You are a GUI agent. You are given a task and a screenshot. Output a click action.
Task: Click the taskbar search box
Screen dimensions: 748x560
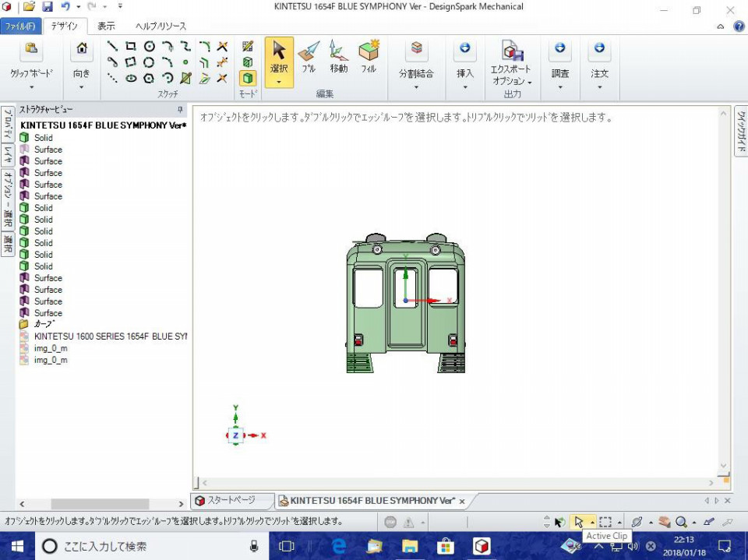tap(151, 546)
